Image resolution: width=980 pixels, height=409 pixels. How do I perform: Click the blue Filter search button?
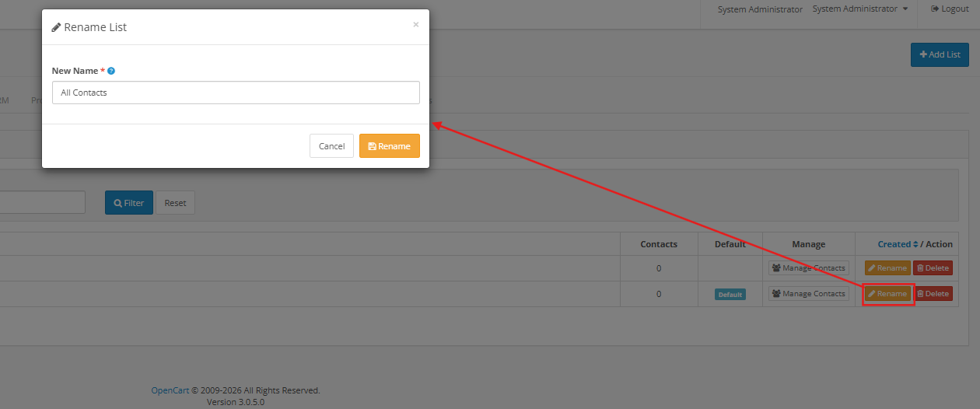[x=129, y=203]
